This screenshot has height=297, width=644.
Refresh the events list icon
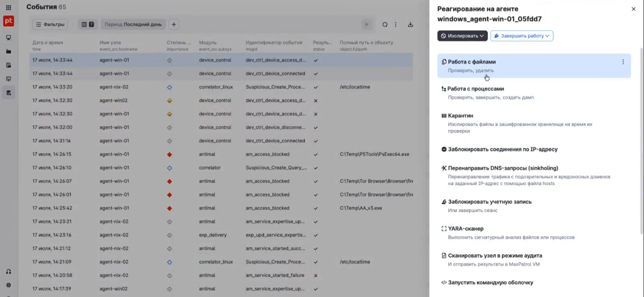pyautogui.click(x=385, y=24)
